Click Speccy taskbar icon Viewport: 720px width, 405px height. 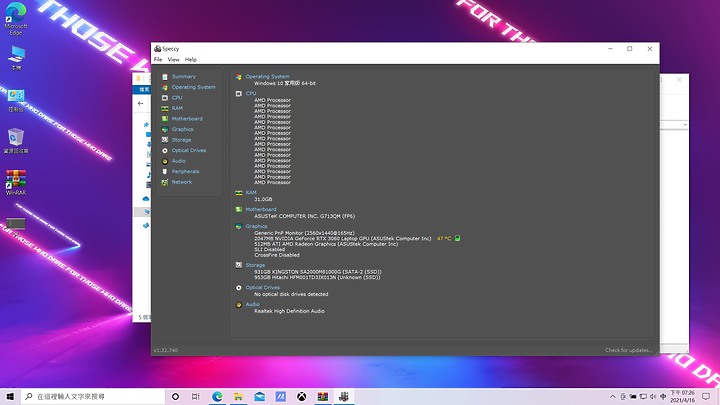pos(344,396)
